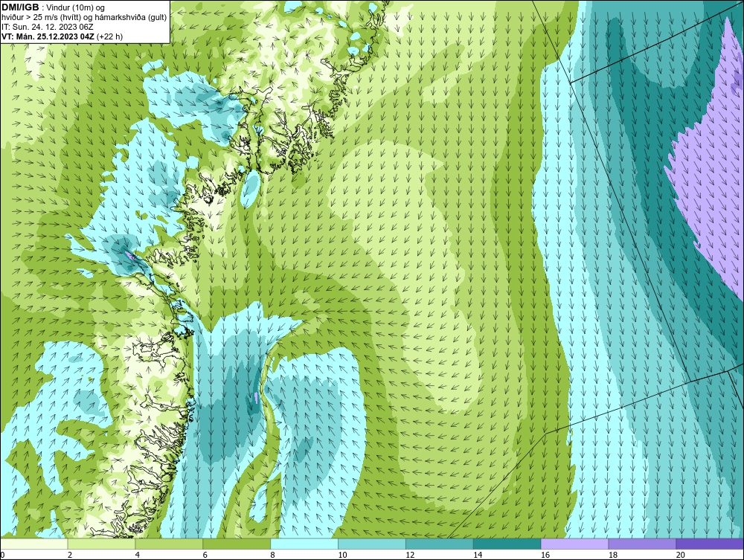Click the 12–14 m/s teal legend swatch
This screenshot has height=560, width=744.
[440, 544]
